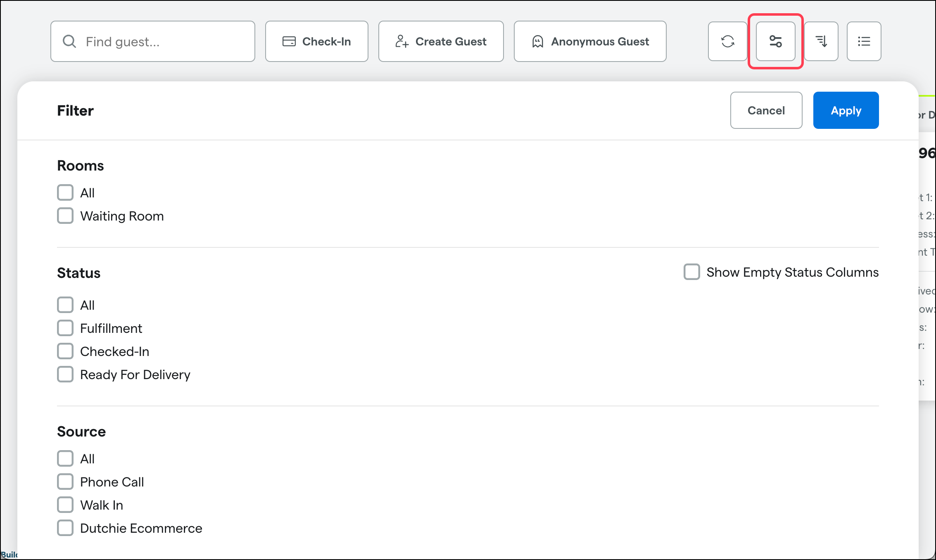Click the Filter heading text

pos(75,111)
